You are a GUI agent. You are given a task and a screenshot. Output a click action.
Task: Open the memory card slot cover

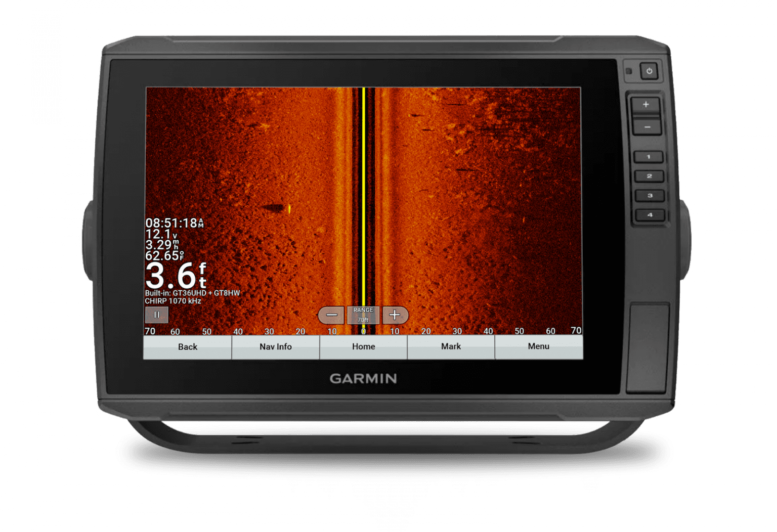point(649,348)
